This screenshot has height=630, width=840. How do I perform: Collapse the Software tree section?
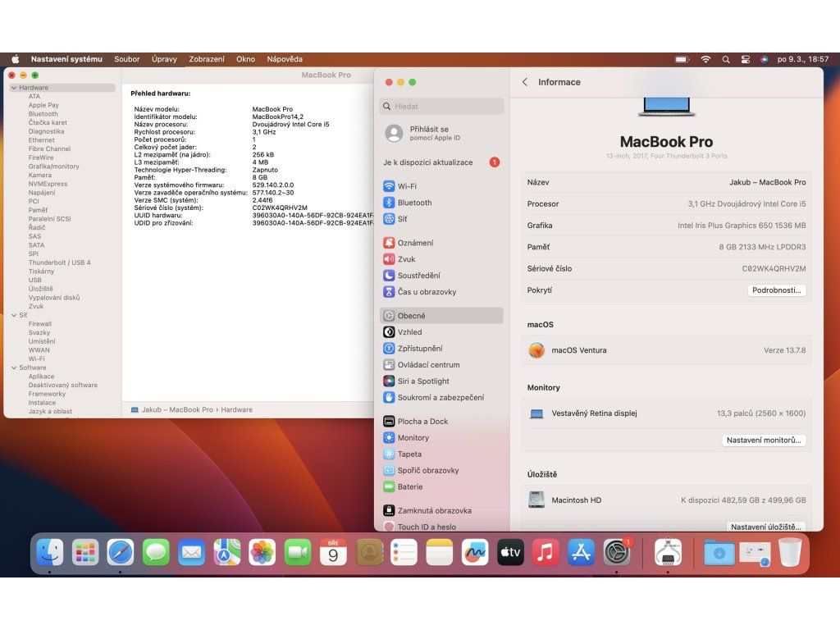(x=14, y=367)
